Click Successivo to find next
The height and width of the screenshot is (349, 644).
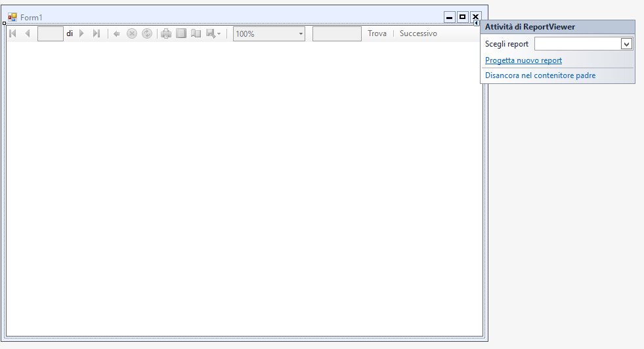point(418,33)
